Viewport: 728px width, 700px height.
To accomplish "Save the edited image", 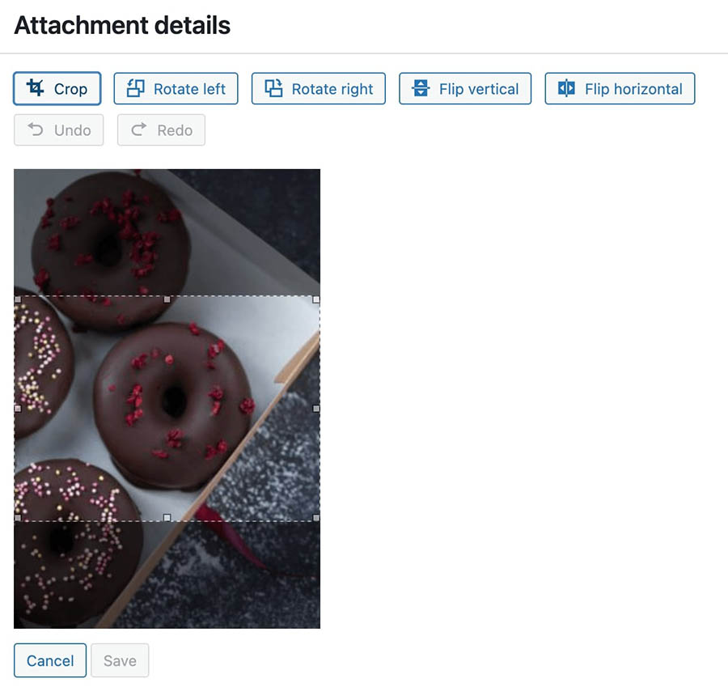I will (x=120, y=660).
